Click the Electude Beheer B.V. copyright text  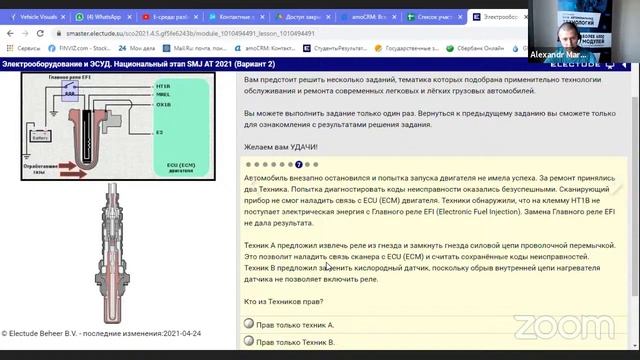pos(101,333)
